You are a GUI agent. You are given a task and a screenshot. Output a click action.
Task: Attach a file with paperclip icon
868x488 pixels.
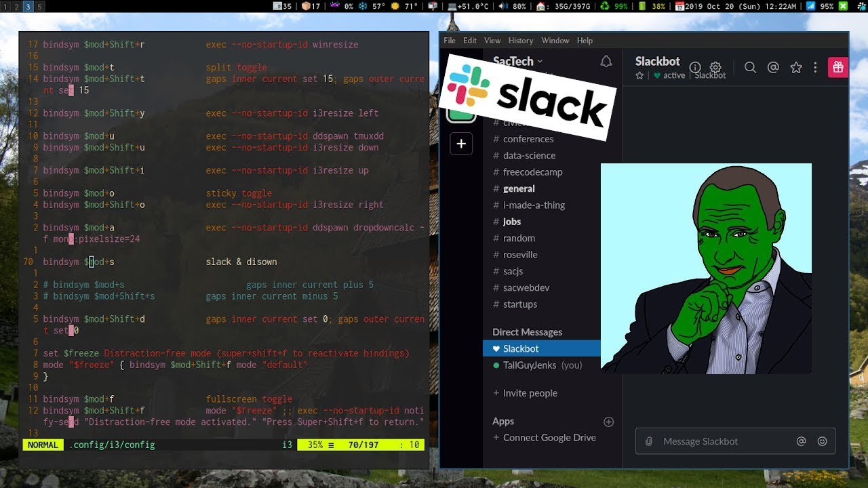[649, 441]
